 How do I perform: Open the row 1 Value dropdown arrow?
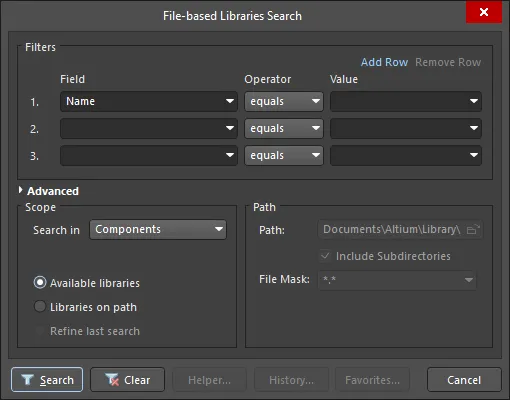473,101
